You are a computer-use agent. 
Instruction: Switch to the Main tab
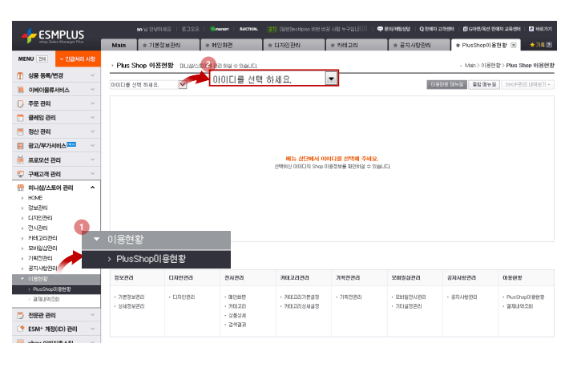(119, 45)
